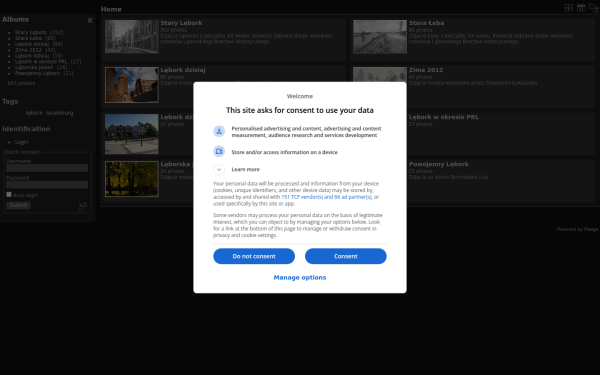
Task: Open sidebar Lębork dzisiaj album with 10 photos
Action: click(32, 55)
